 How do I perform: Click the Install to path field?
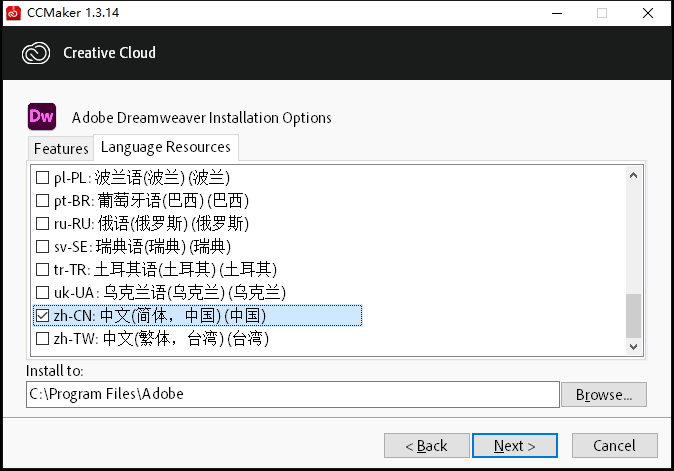pos(293,394)
